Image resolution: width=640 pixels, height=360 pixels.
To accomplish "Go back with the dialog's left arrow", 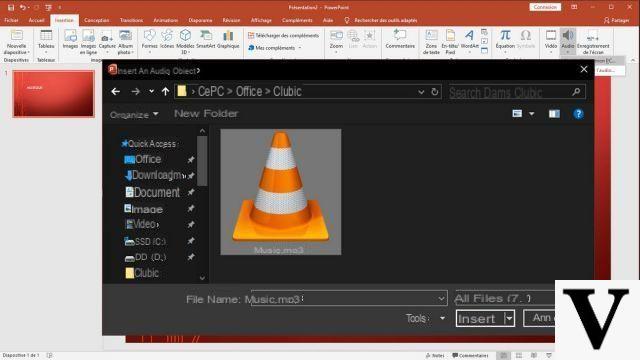I will [116, 91].
